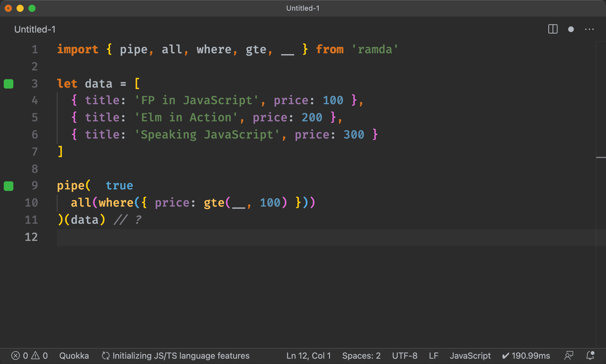Click the Quokka 190.99ms execution time
This screenshot has width=606, height=364.
pos(526,355)
